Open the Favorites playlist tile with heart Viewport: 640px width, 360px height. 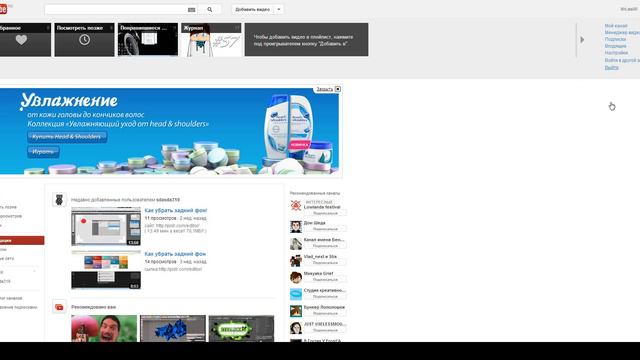click(x=24, y=40)
